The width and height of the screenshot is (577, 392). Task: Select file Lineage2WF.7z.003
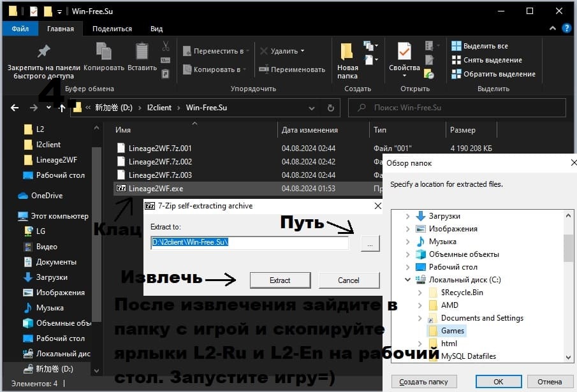point(159,175)
